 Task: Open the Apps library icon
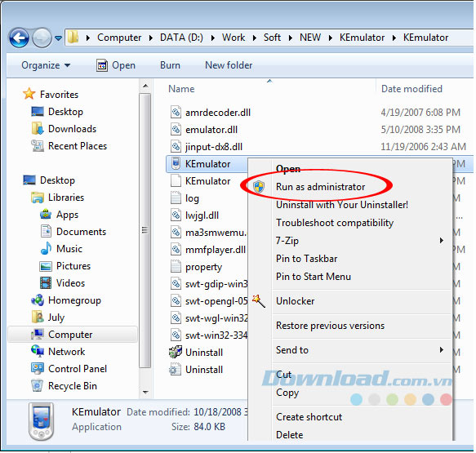point(46,215)
